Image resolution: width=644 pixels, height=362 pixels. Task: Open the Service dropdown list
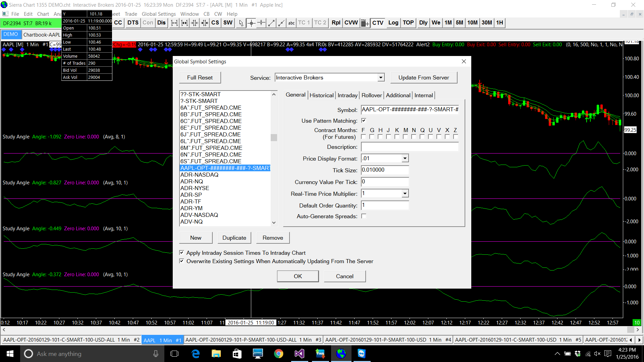(x=381, y=78)
